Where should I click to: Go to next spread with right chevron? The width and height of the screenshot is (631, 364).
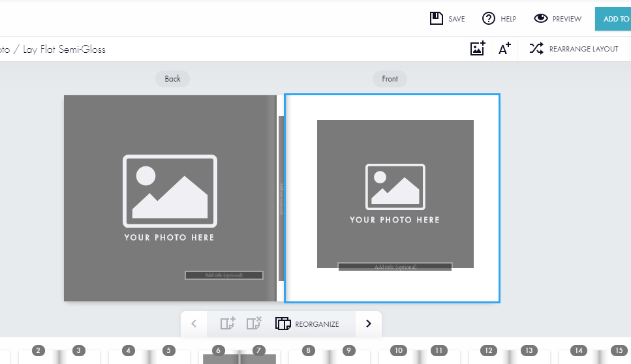click(369, 324)
